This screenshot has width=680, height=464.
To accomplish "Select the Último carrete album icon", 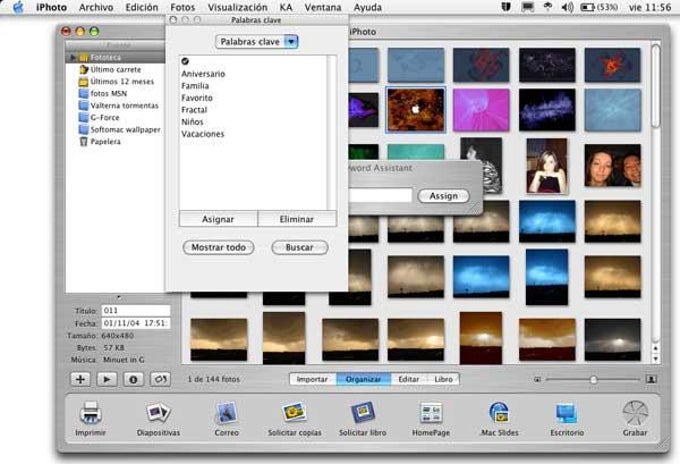I will pos(84,69).
